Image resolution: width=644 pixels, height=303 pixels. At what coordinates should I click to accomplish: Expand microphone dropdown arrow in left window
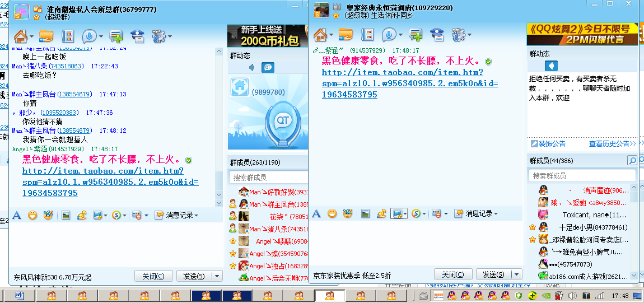tap(101, 37)
